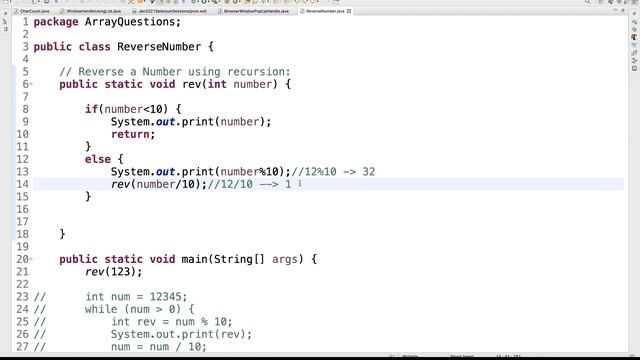Maximize the editor area
This screenshot has height=360, width=640.
click(623, 11)
